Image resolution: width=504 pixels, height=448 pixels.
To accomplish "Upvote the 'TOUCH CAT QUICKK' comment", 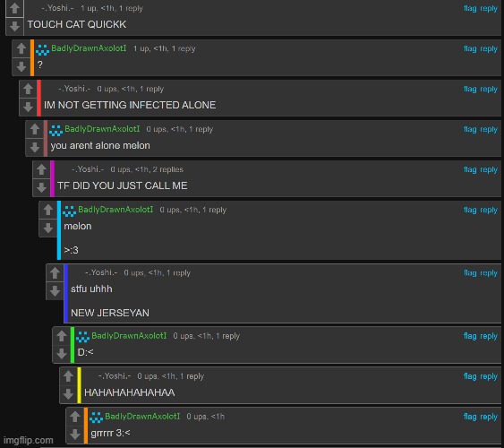I will click(14, 8).
